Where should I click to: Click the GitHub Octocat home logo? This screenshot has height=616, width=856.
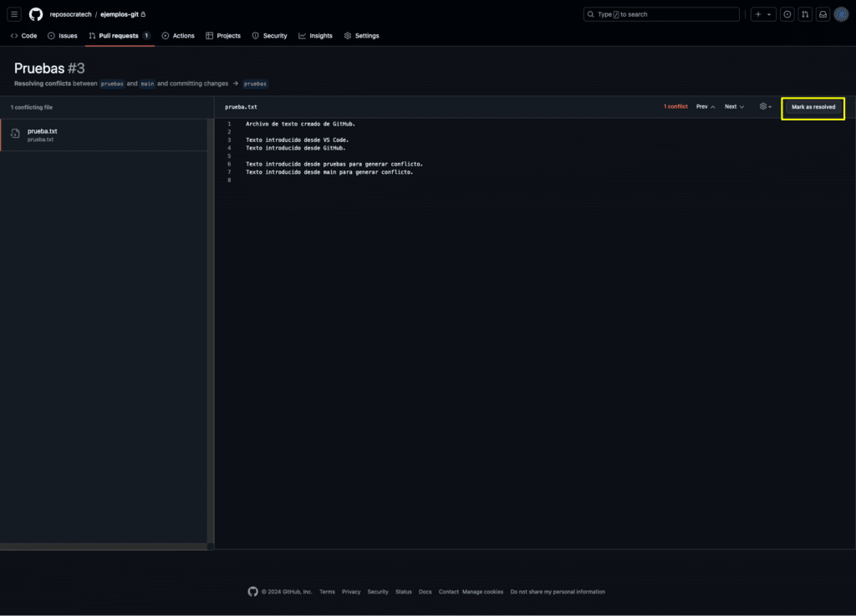pyautogui.click(x=36, y=14)
